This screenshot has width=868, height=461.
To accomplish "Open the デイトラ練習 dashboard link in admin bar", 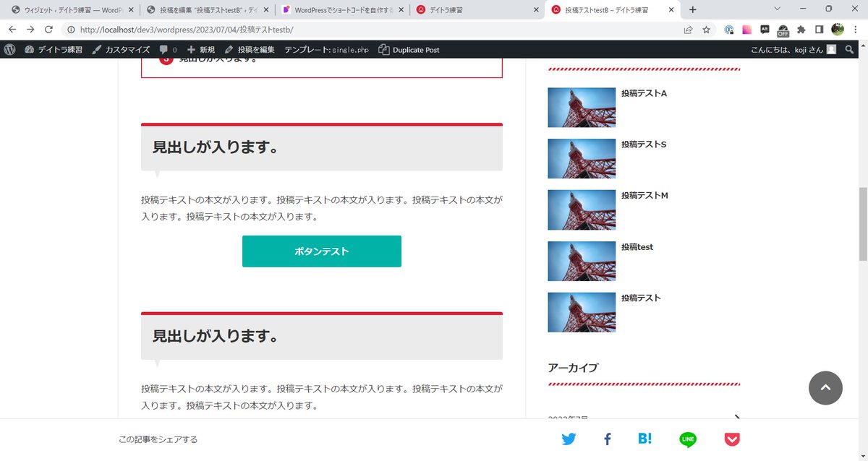I will [x=54, y=50].
